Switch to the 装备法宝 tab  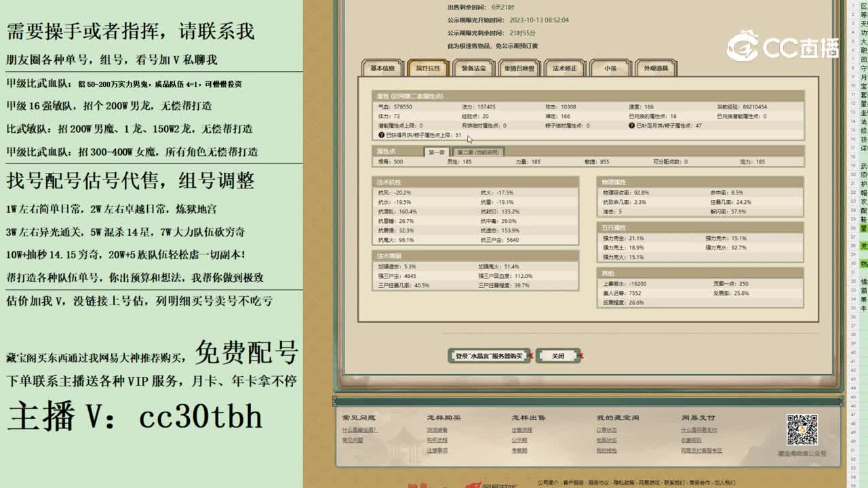pyautogui.click(x=473, y=68)
